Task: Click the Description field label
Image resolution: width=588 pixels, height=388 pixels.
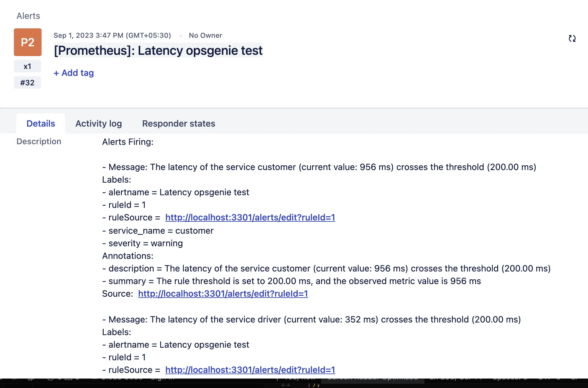Action: coord(39,141)
